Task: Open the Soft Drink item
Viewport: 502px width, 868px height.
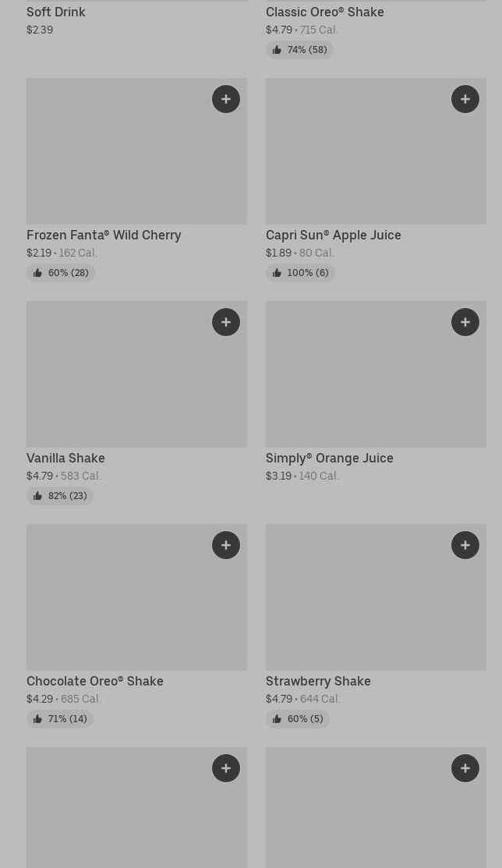Action: pos(56,12)
